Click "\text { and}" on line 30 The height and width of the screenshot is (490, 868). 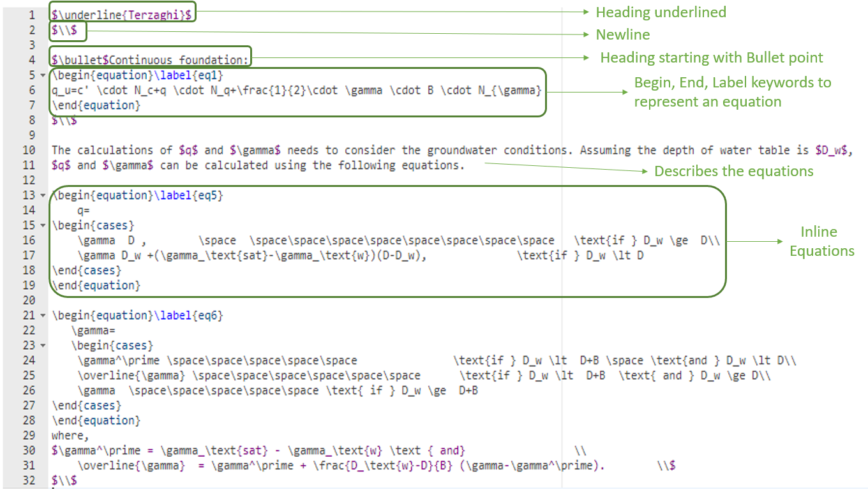coord(427,450)
